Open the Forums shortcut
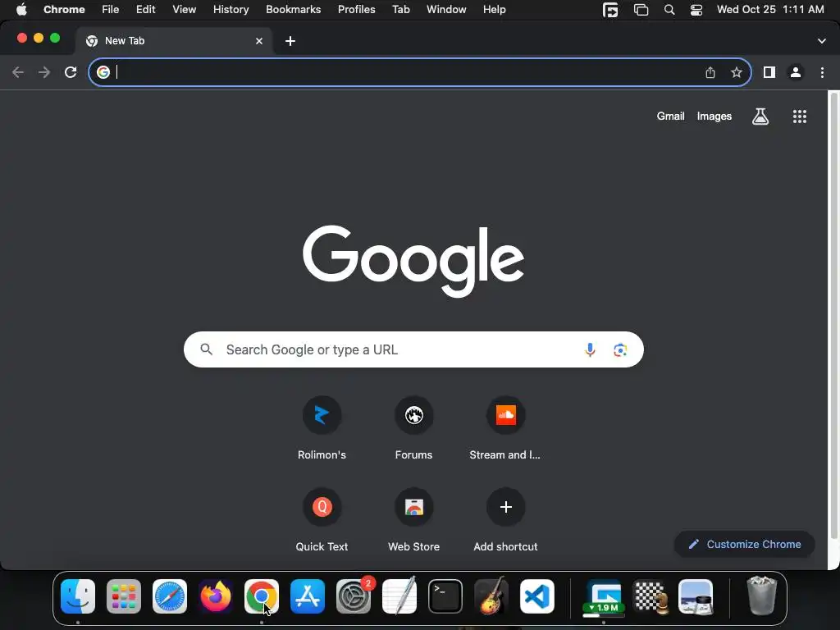Screen dimensions: 840x630 413,428
